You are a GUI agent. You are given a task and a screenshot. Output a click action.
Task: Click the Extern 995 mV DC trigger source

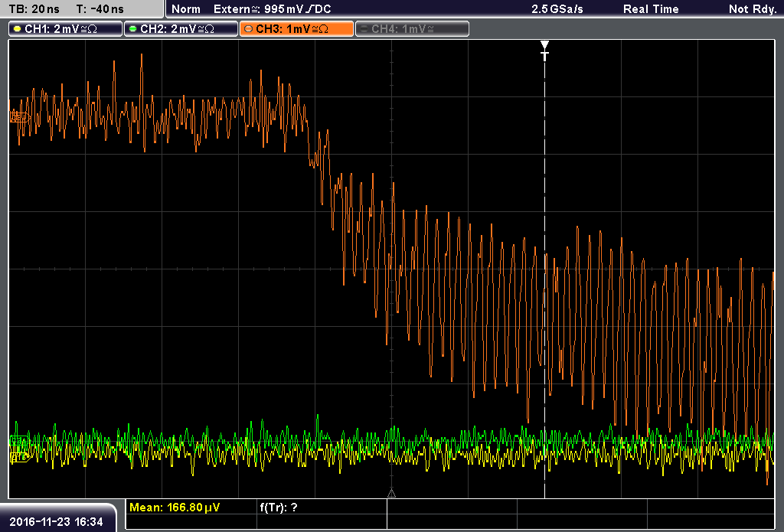pos(272,9)
